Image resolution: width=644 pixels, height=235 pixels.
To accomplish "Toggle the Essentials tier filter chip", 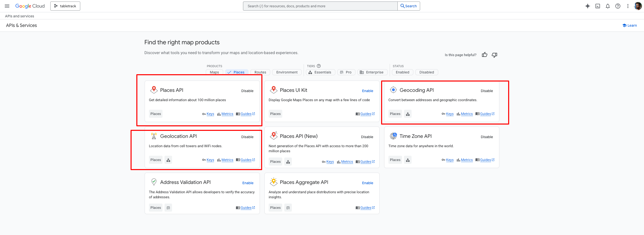I will 320,72.
